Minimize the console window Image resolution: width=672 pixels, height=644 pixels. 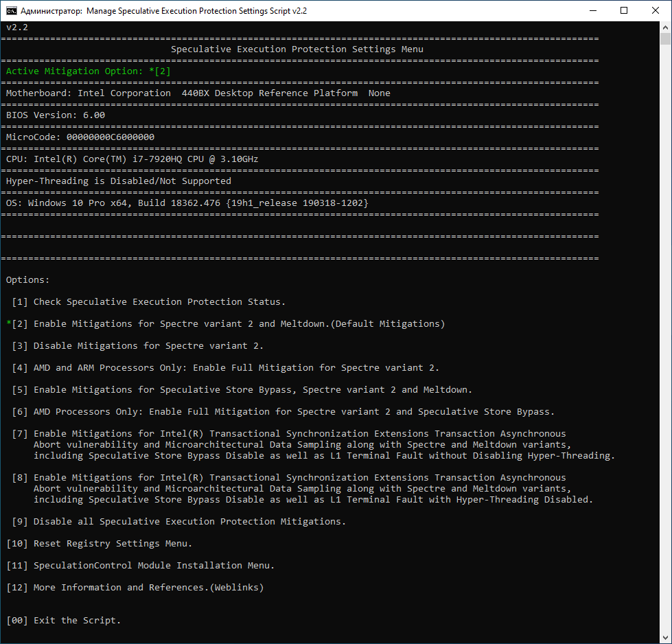[x=594, y=10]
